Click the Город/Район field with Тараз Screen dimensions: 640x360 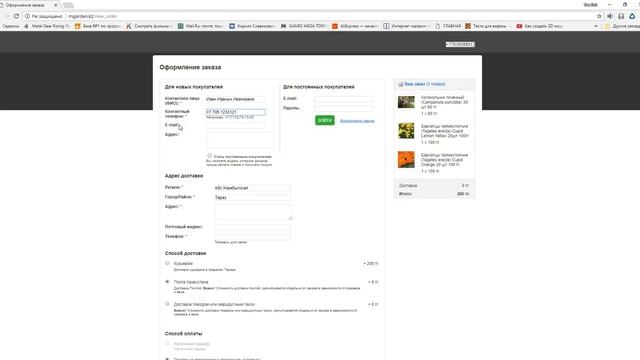click(x=253, y=198)
